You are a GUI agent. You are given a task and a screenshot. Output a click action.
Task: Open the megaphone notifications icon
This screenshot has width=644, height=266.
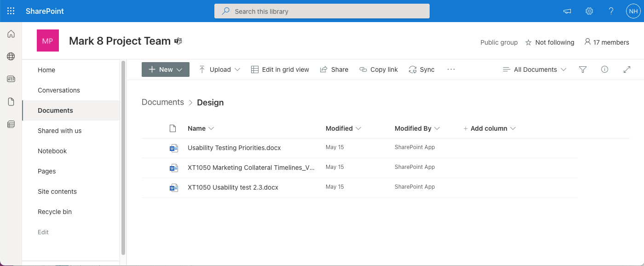(567, 11)
